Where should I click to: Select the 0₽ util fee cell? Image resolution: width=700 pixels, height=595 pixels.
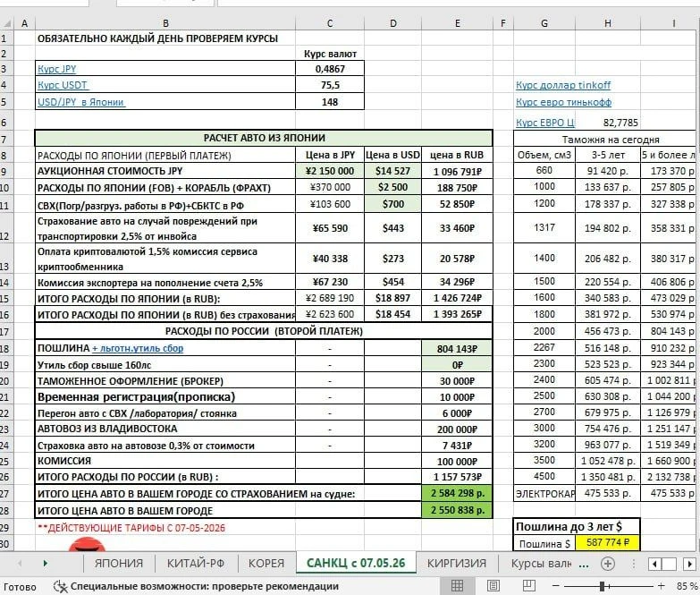point(457,364)
